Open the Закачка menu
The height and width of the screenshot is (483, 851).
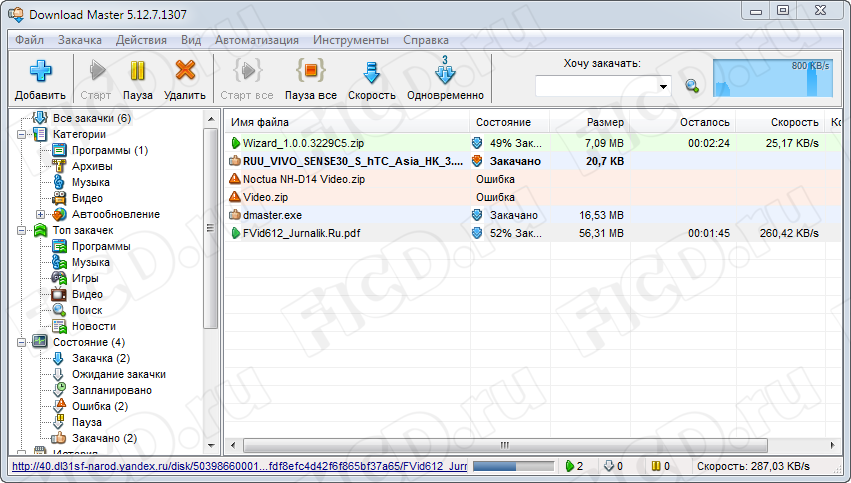click(80, 40)
